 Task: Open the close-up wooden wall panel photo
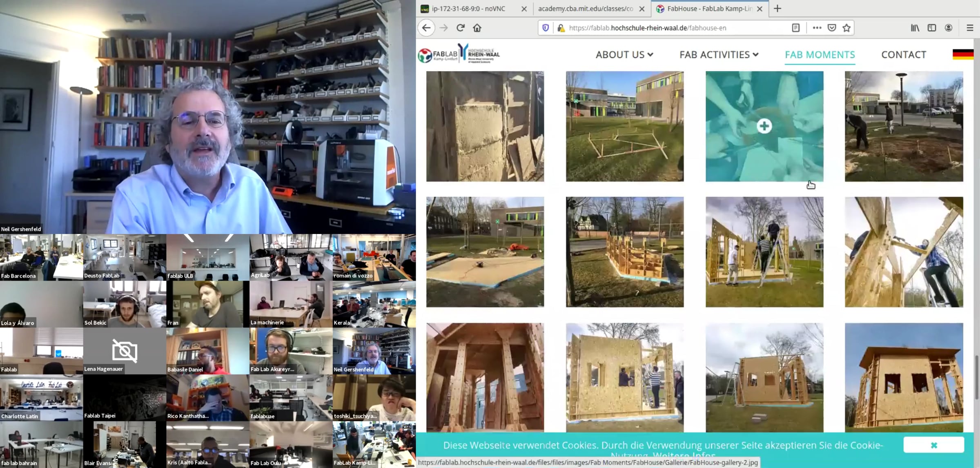point(485,126)
